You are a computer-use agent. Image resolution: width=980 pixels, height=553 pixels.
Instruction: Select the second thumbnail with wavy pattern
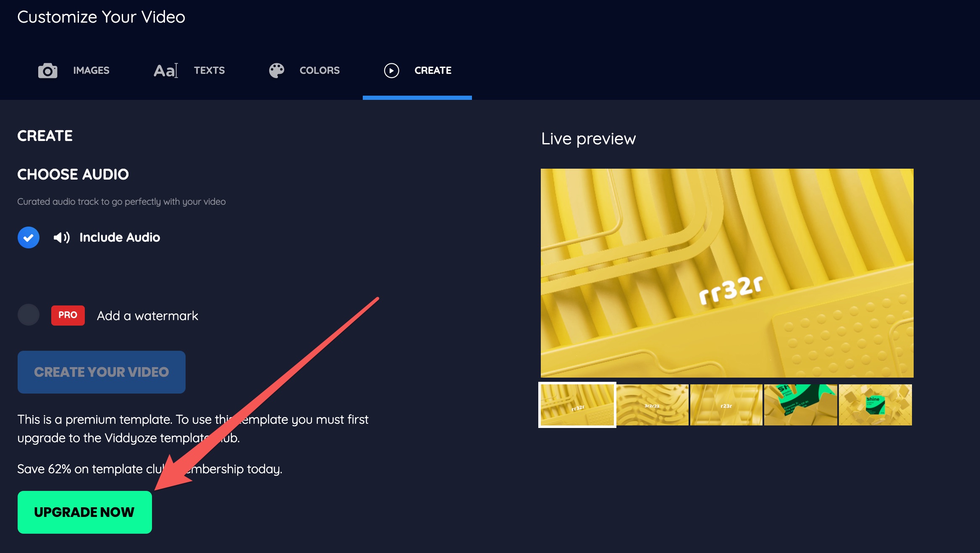[x=652, y=405]
